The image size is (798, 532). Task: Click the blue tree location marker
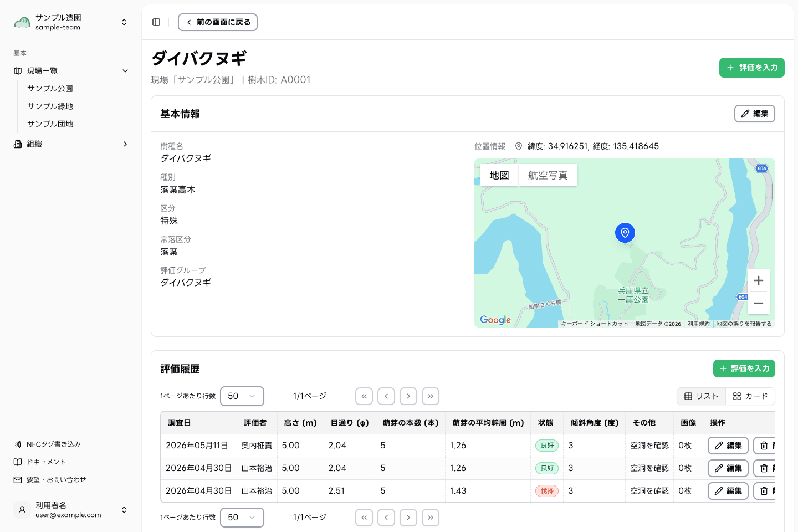(625, 233)
